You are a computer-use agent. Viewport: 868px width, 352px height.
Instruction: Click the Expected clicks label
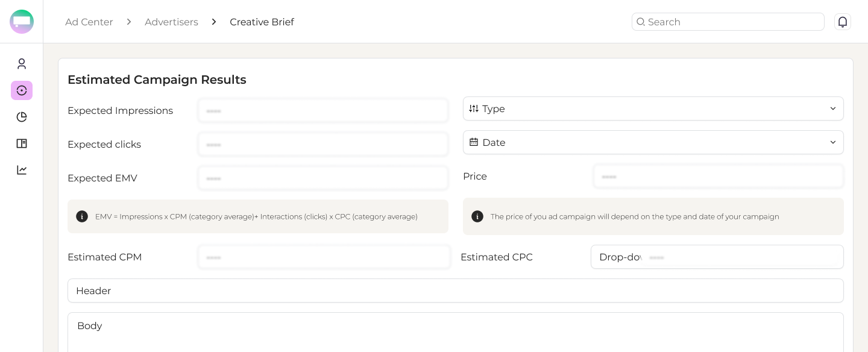click(x=104, y=145)
